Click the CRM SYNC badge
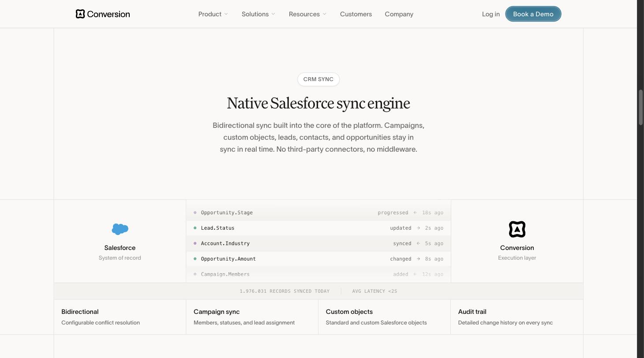 pyautogui.click(x=318, y=79)
